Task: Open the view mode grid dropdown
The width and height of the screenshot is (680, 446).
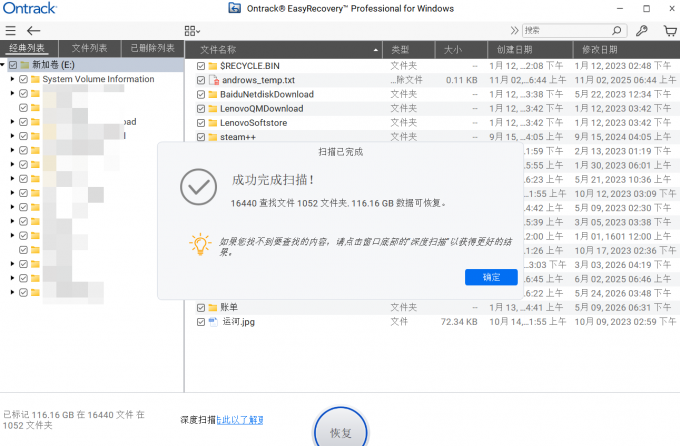Action: [x=192, y=31]
